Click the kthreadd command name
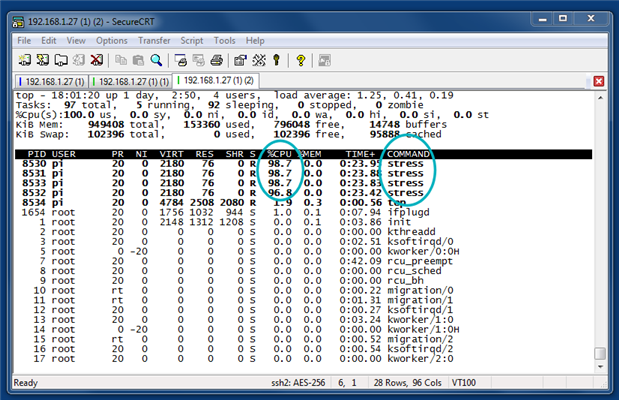Screen dimensions: 619x400 point(411,232)
